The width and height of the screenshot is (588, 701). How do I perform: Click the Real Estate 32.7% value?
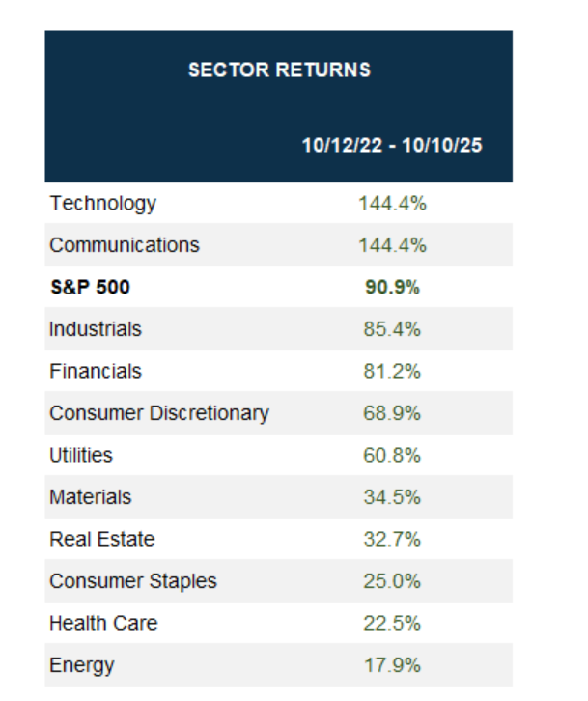pyautogui.click(x=392, y=539)
